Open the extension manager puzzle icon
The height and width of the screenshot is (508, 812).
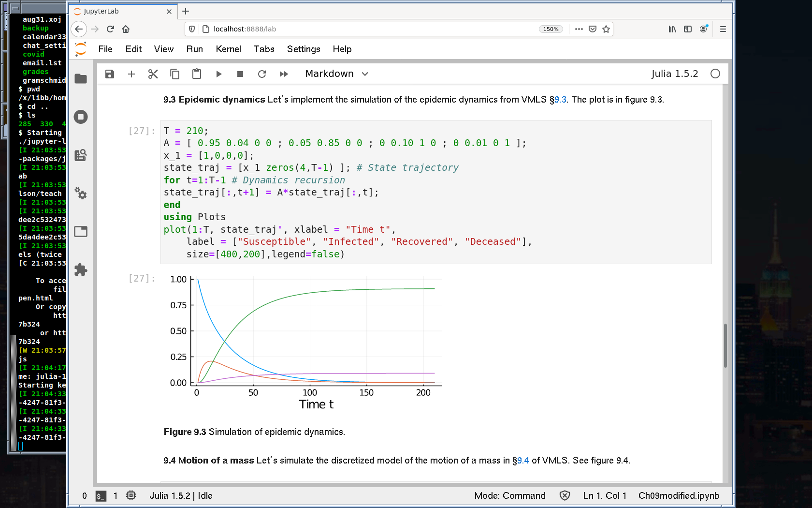(81, 269)
